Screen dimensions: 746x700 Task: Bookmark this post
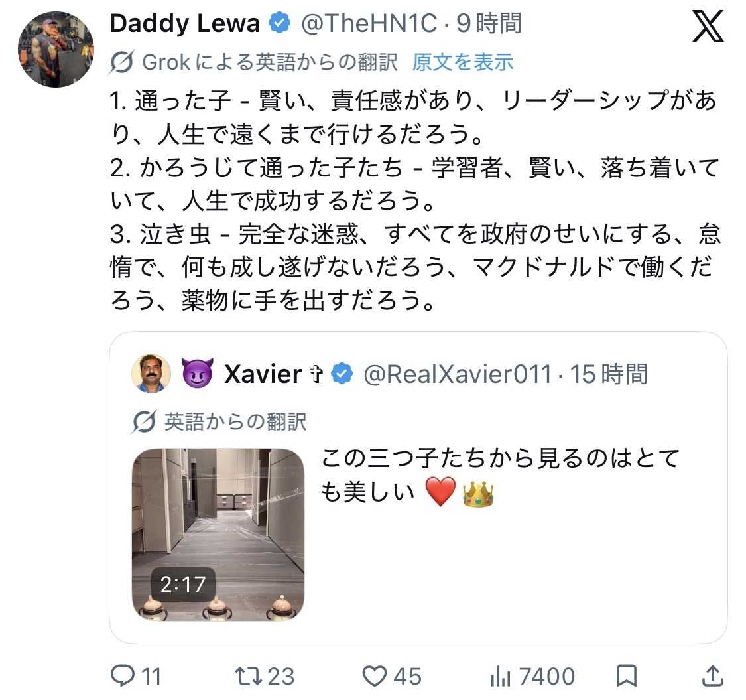click(627, 676)
